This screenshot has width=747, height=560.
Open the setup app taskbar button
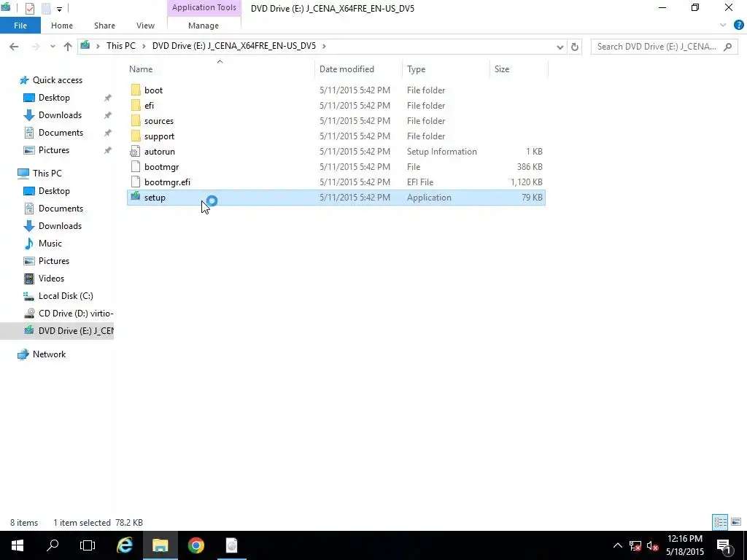click(231, 545)
